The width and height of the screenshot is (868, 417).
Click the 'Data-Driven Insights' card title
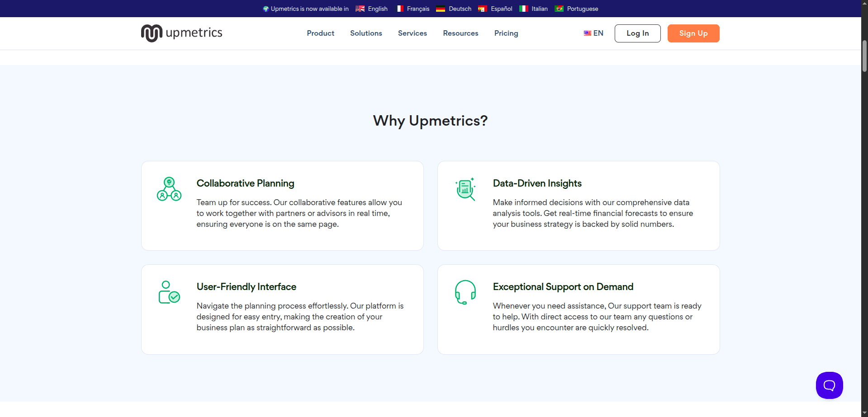click(537, 183)
